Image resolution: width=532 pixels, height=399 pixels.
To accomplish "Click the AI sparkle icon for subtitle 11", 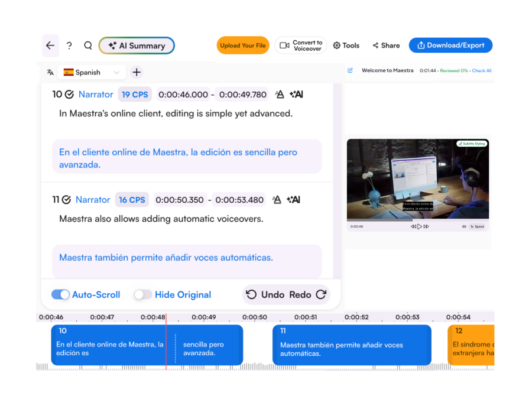I will point(293,200).
